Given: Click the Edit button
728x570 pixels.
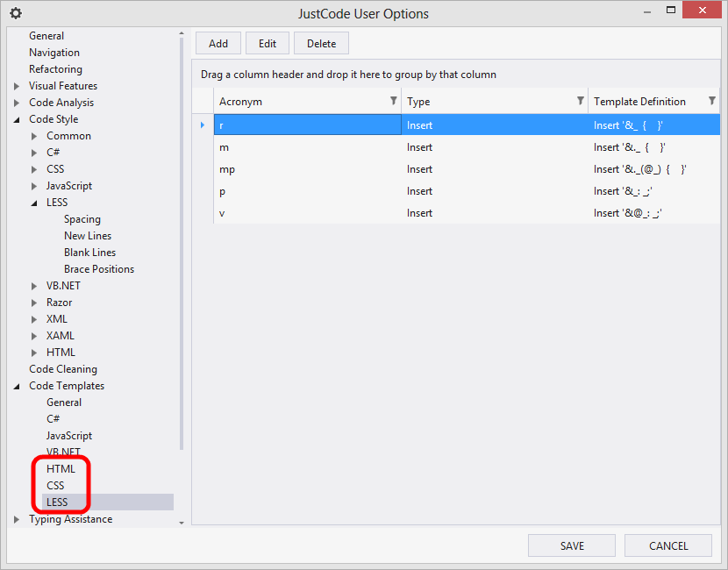Looking at the screenshot, I should [268, 43].
